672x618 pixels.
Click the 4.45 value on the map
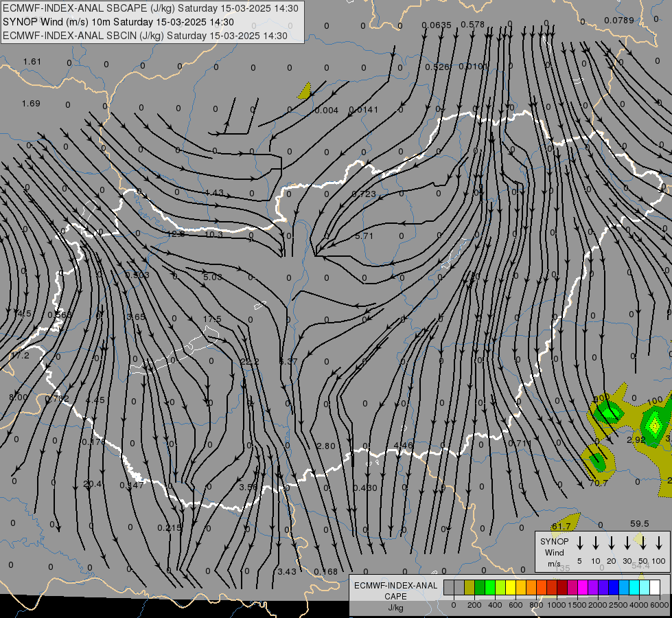pyautogui.click(x=95, y=400)
